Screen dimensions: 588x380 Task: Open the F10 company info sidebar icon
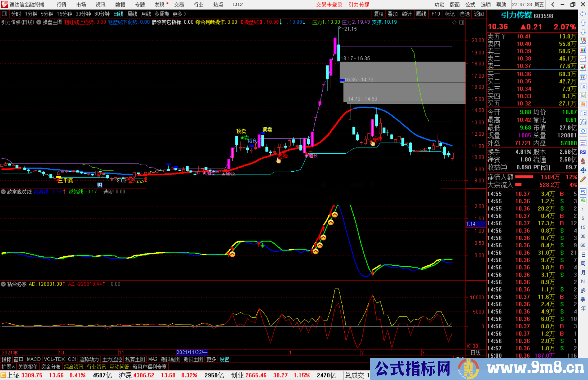583,86
